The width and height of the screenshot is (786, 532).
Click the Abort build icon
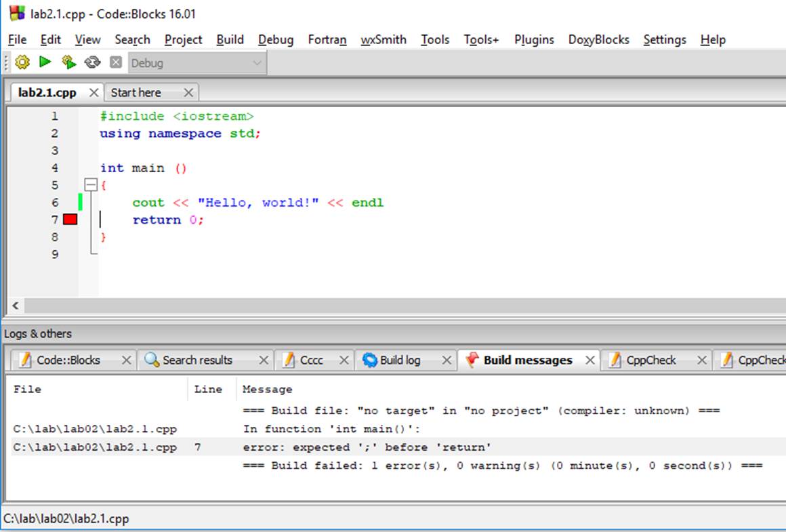click(116, 62)
